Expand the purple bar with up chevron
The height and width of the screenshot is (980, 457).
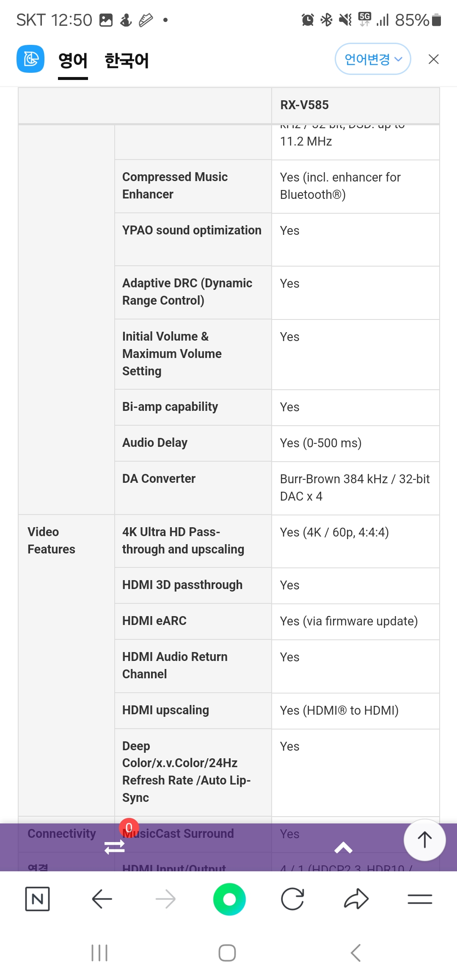(x=343, y=848)
